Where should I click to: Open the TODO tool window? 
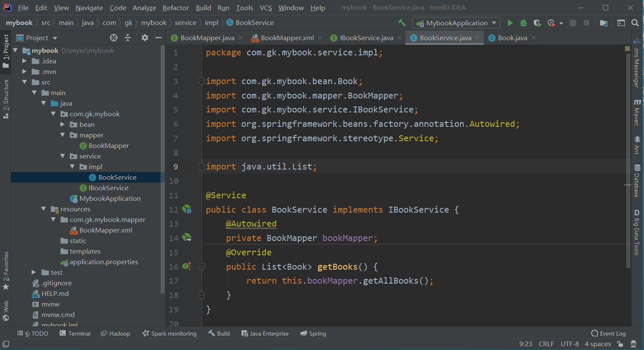[33, 334]
